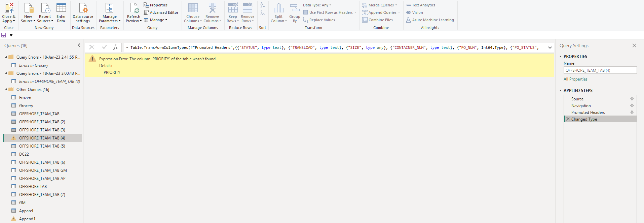Click Text Analytics
Viewport: 644px width, 223px height.
(420, 5)
